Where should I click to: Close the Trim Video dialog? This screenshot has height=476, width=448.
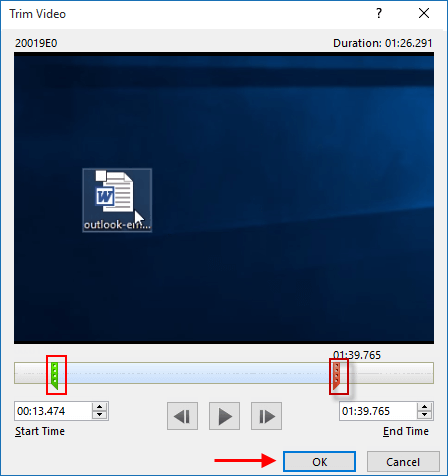pyautogui.click(x=424, y=13)
